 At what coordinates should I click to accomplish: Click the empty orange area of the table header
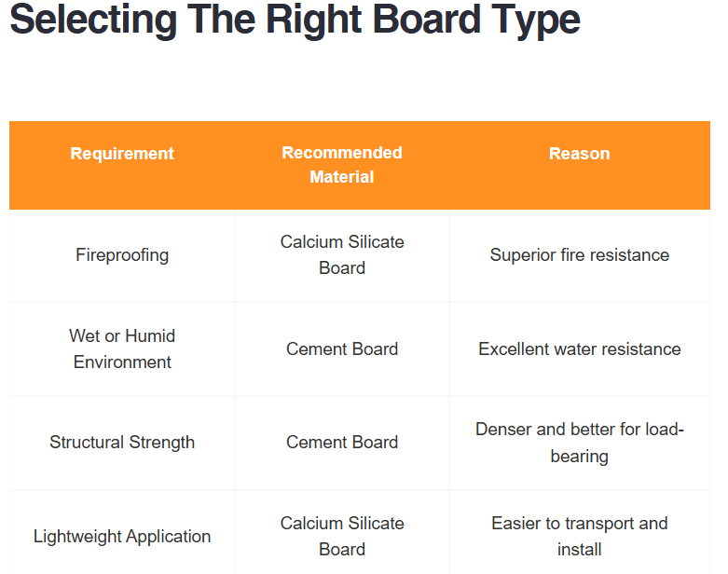point(671,186)
